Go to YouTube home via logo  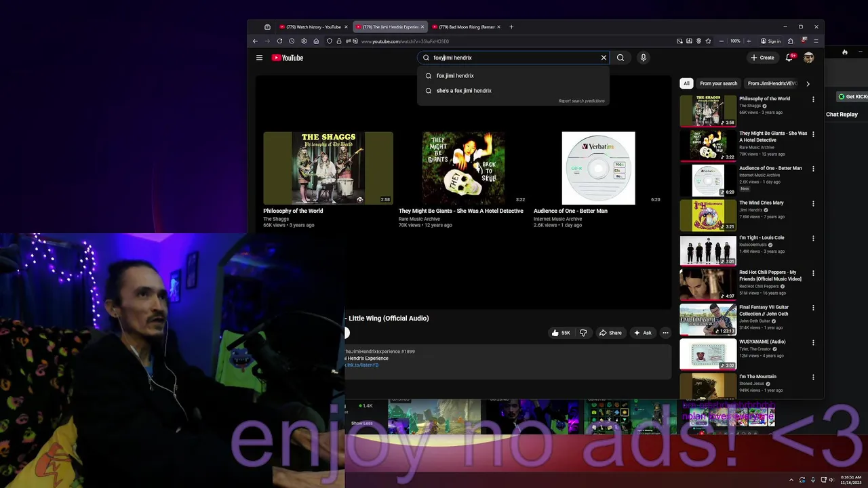click(288, 58)
